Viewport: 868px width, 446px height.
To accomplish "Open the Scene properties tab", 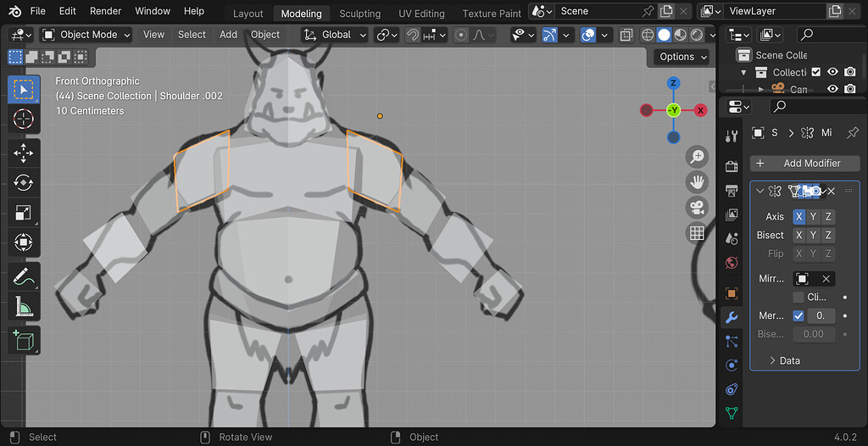I will coord(732,238).
